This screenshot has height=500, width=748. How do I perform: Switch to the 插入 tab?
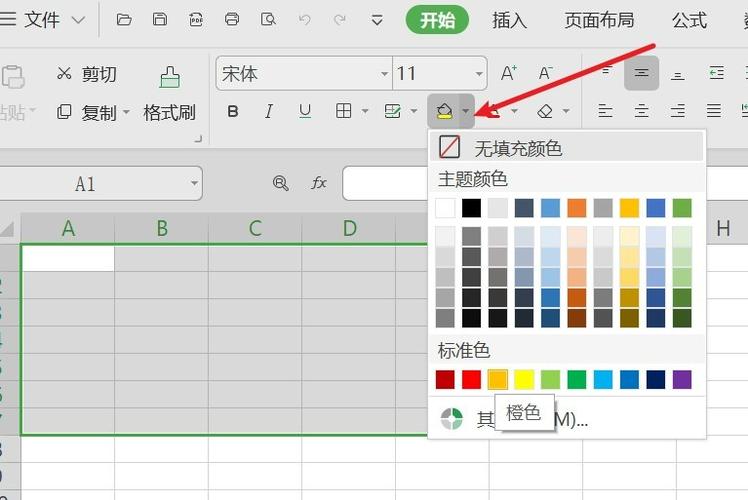[x=509, y=20]
